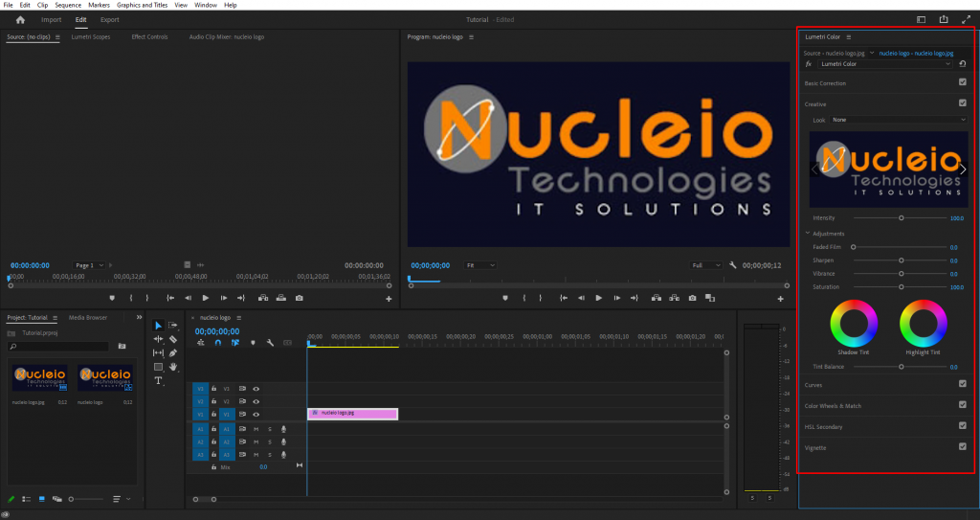Open the Sequence menu
The image size is (980, 520).
[x=68, y=5]
